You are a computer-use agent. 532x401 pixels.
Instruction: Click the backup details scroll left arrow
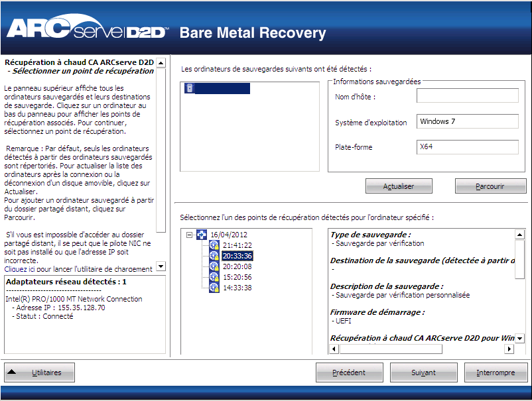[x=334, y=349]
